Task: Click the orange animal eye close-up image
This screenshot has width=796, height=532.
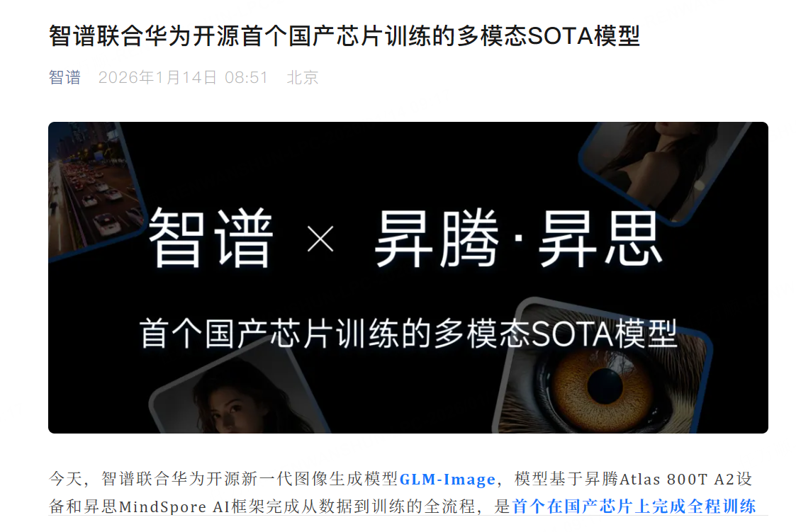Action: pyautogui.click(x=604, y=375)
